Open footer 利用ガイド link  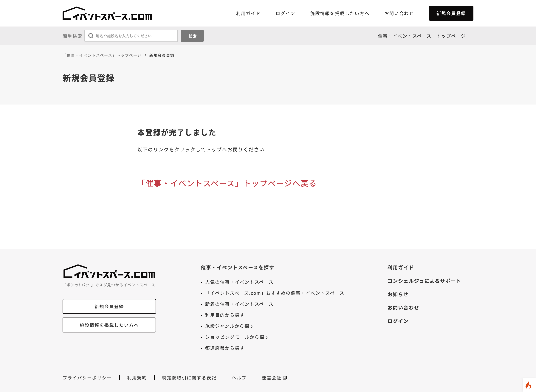point(400,267)
